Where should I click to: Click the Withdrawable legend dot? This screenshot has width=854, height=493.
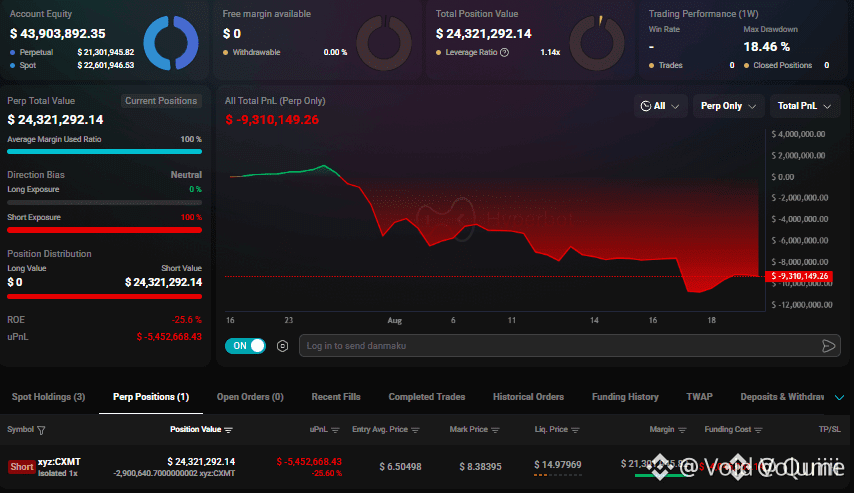225,52
